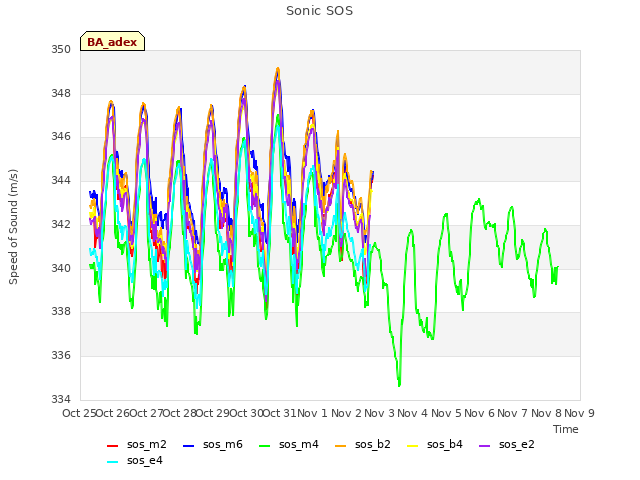Click the Nov 3 x-axis date label

[x=380, y=413]
